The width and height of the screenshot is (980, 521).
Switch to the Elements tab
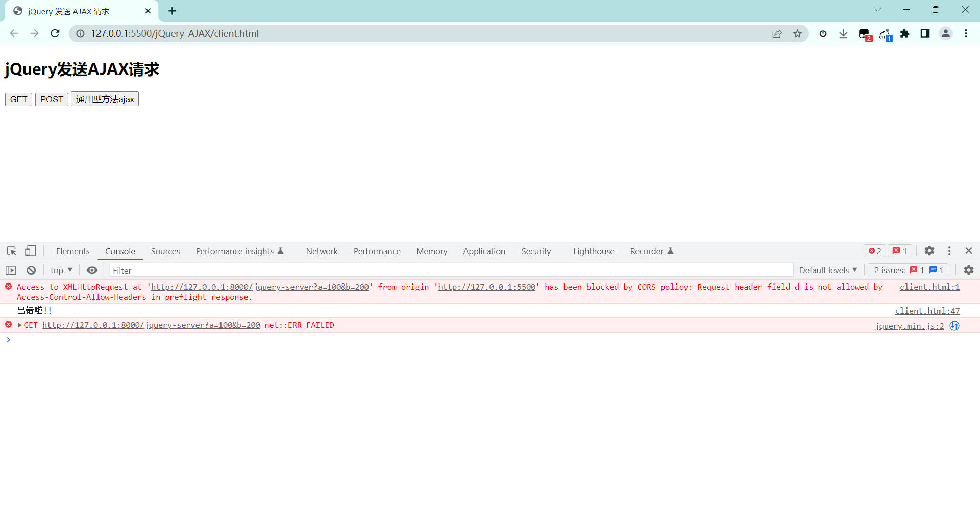pos(72,251)
